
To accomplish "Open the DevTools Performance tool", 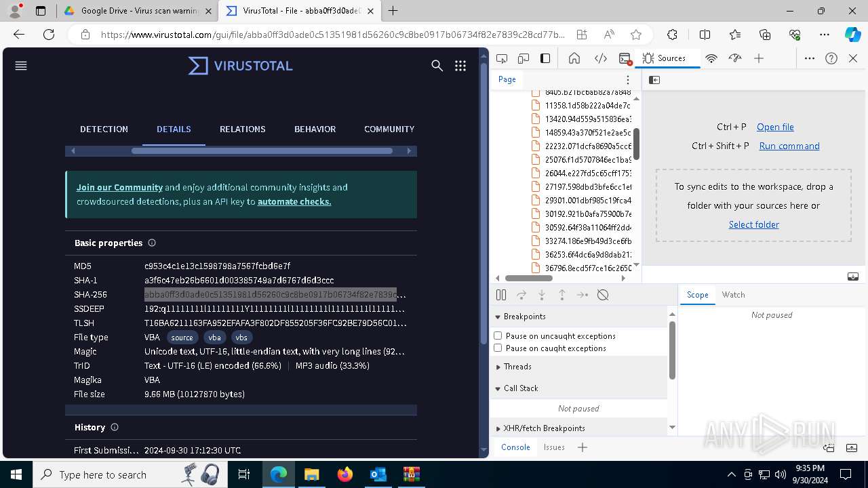I will 735,58.
